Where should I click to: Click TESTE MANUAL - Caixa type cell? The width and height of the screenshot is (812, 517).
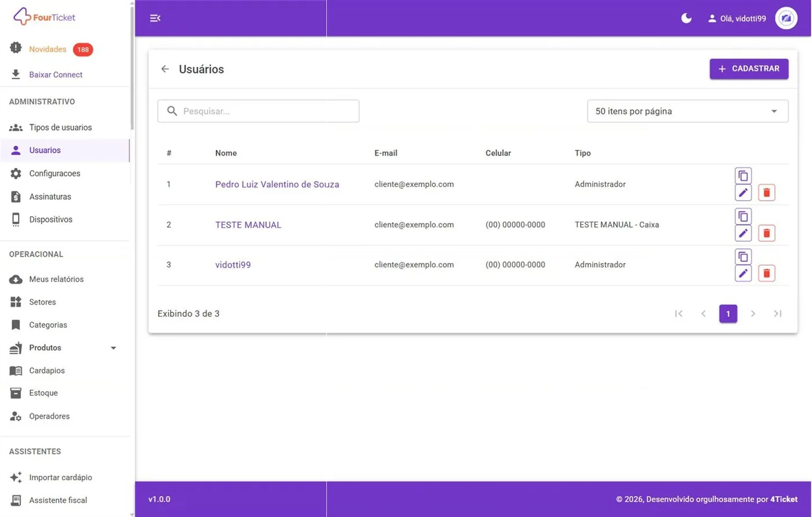pyautogui.click(x=617, y=225)
